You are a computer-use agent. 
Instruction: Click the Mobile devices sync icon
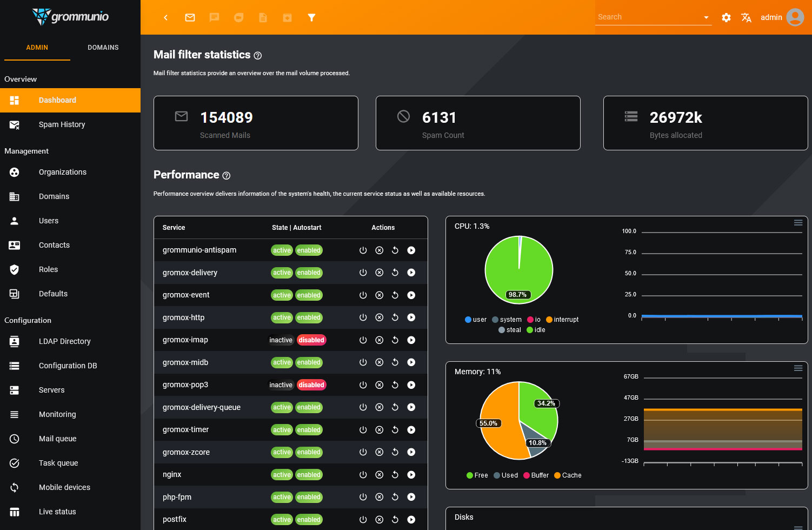(x=14, y=487)
